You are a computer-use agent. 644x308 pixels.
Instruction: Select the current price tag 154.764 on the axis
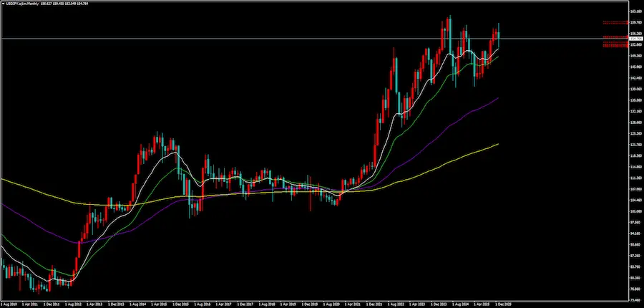tap(634, 39)
